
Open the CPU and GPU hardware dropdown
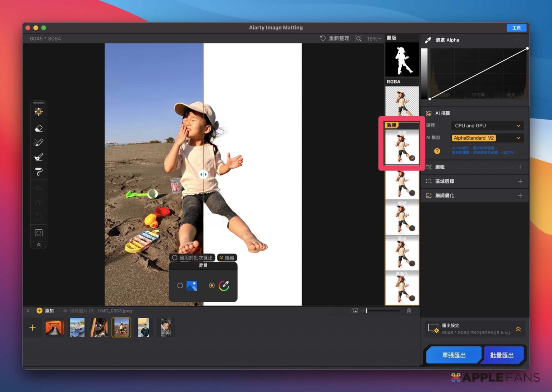(x=487, y=126)
